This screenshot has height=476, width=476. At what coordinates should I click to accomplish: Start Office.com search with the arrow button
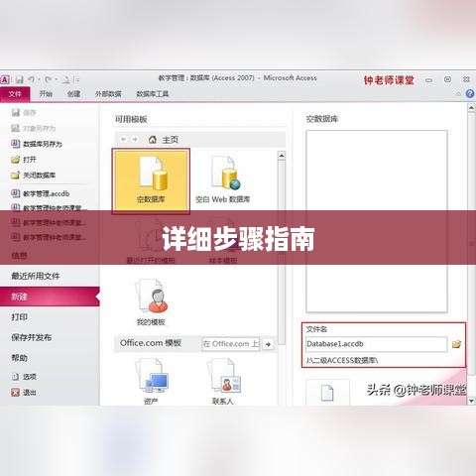pos(268,344)
